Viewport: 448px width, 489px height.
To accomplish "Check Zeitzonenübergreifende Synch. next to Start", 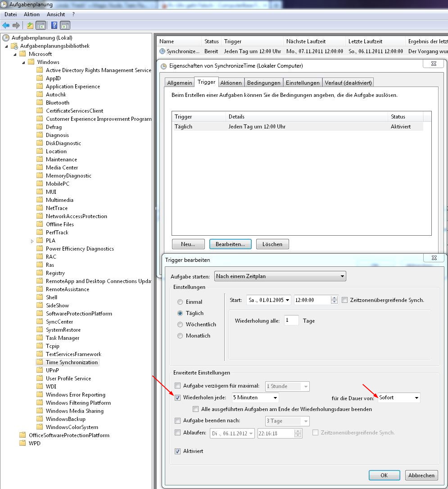I will pyautogui.click(x=344, y=300).
